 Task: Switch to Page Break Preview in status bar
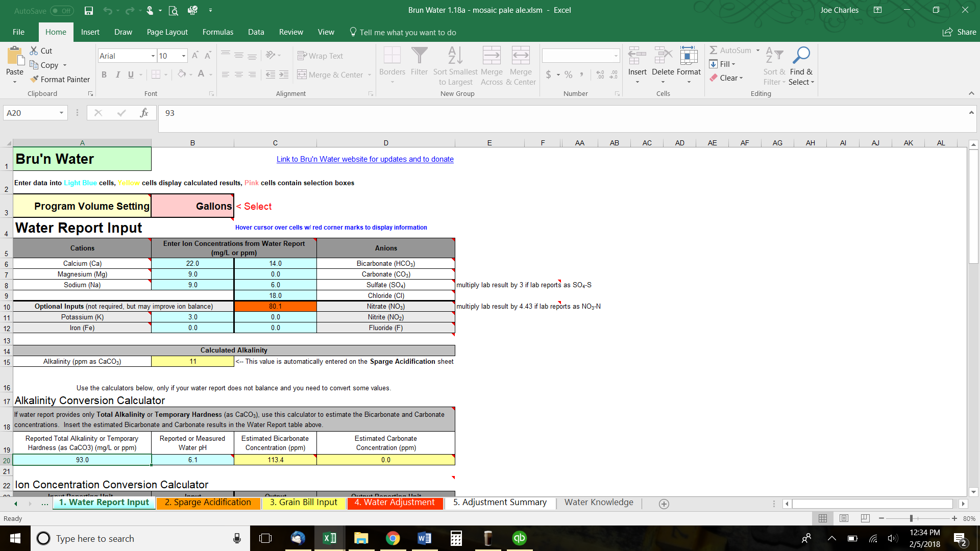865,518
